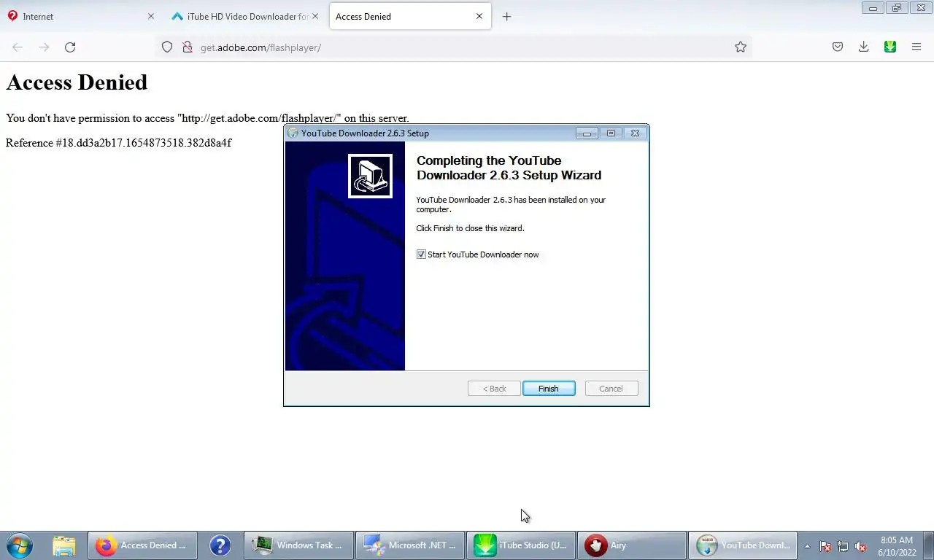The image size is (934, 560).
Task: Click the insecure connection lock icon
Action: [187, 47]
